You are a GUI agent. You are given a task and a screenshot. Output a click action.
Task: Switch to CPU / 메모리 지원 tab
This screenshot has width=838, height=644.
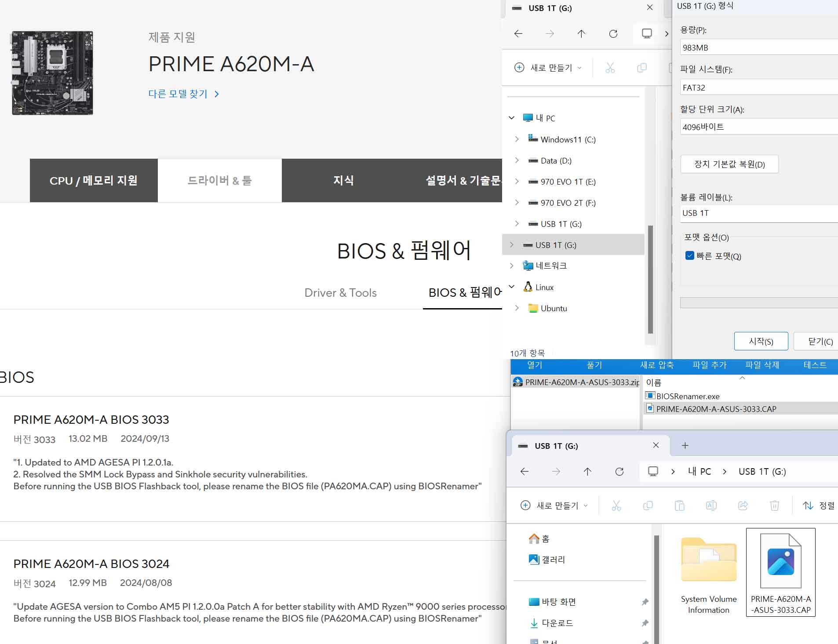(x=94, y=180)
